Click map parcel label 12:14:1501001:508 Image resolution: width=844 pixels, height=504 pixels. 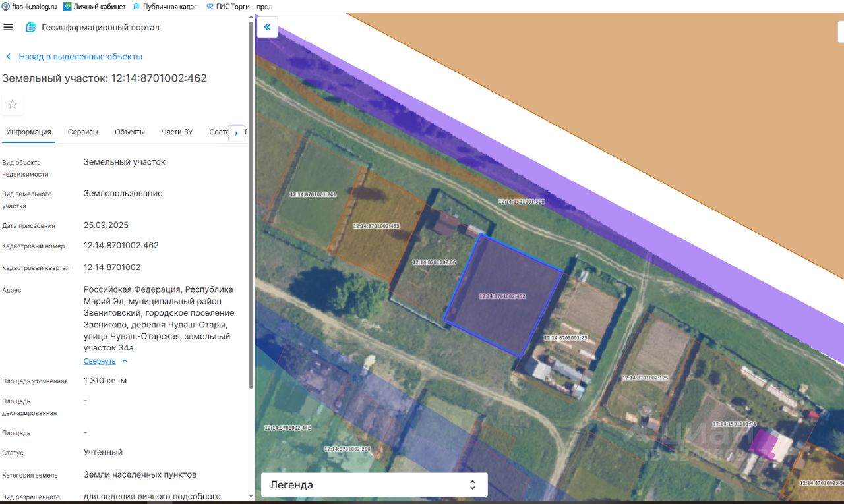point(522,202)
